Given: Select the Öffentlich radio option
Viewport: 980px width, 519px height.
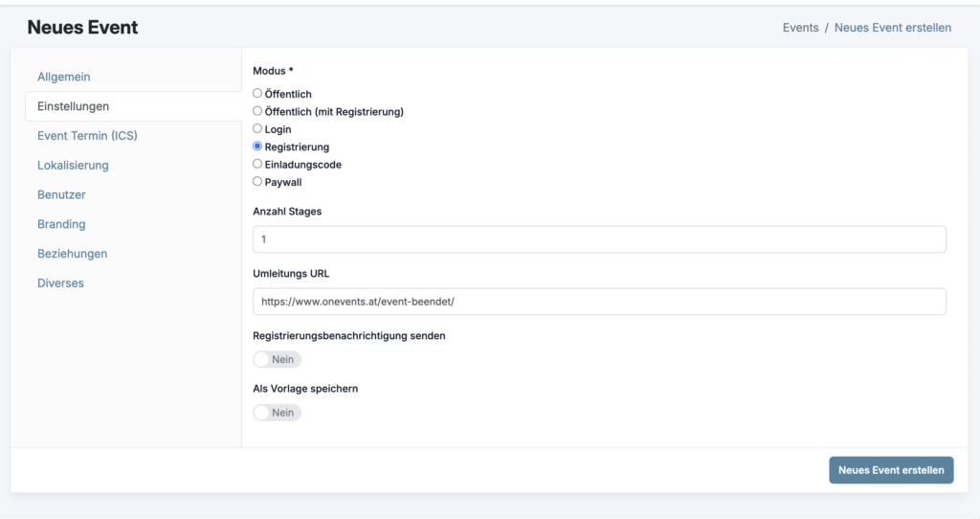Looking at the screenshot, I should click(257, 94).
